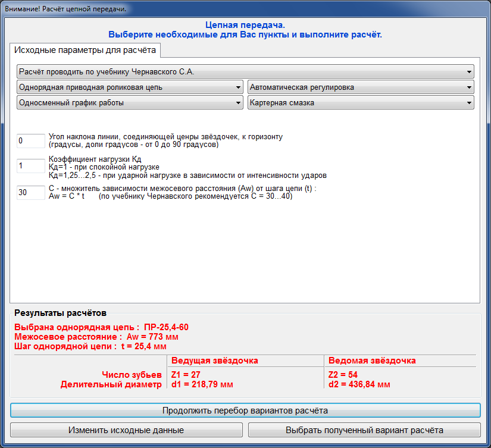The width and height of the screenshot is (491, 448).
Task: Open the Чернавского С.А. textbook dropdown
Action: coord(245,72)
